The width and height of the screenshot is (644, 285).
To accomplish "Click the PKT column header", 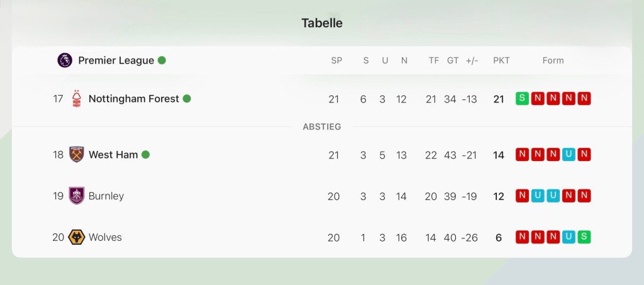I will [x=501, y=60].
